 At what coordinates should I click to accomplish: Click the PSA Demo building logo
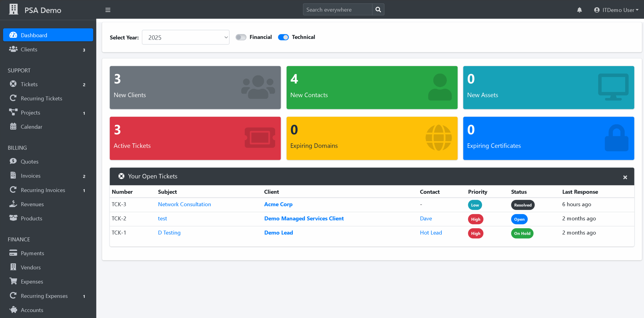click(14, 10)
